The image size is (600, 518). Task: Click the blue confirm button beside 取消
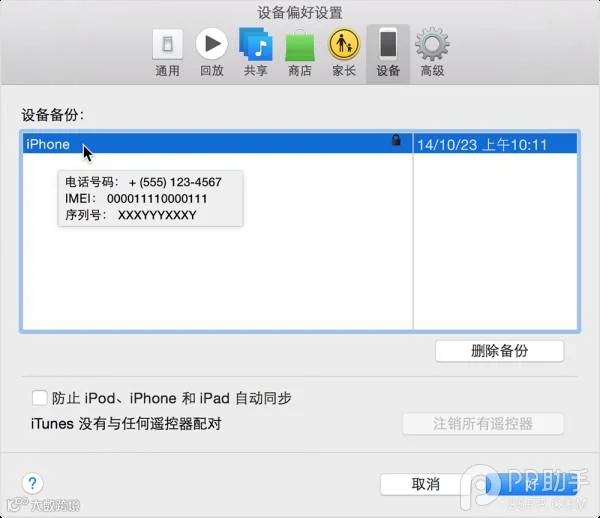point(532,484)
